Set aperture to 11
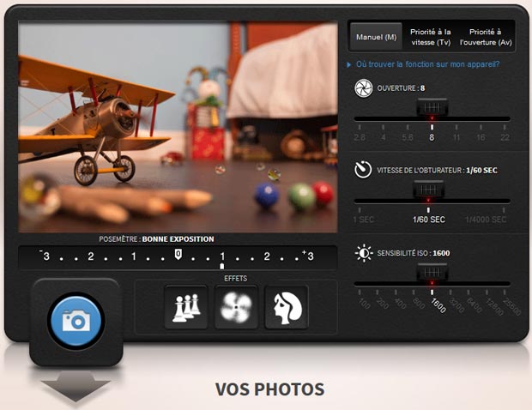 click(x=456, y=137)
